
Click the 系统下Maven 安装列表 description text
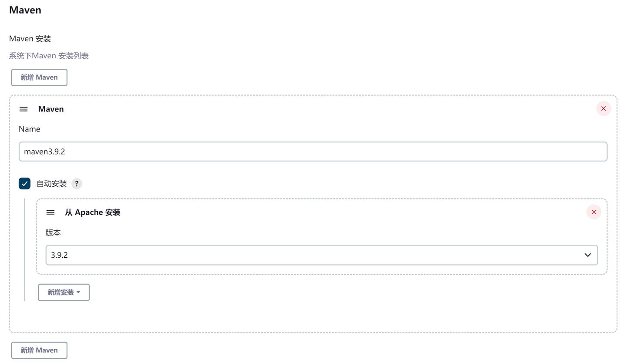click(x=49, y=56)
